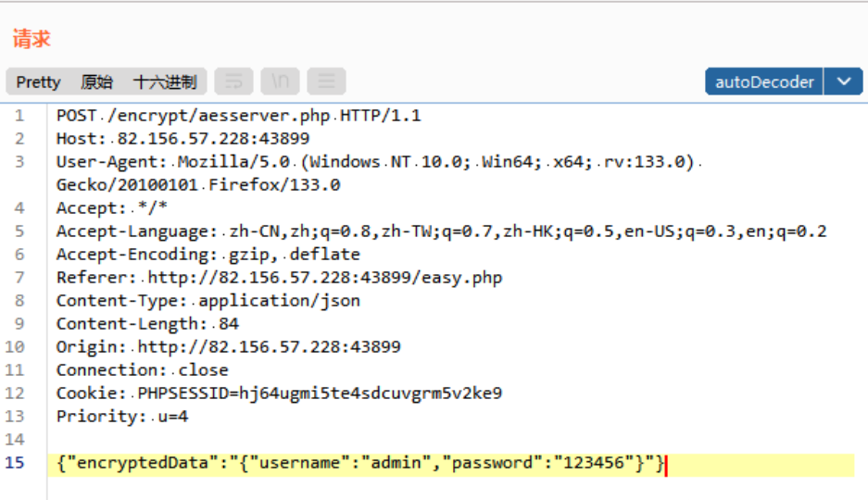Image resolution: width=868 pixels, height=500 pixels.
Task: Click the Connection close header line
Action: 143,370
